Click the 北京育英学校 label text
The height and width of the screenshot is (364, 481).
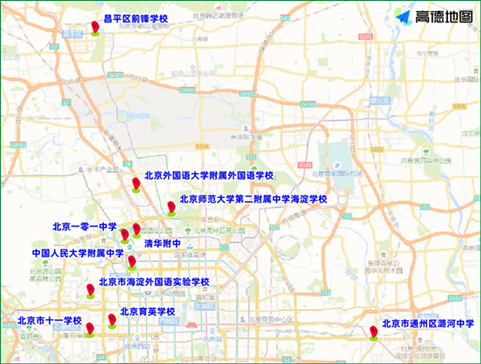point(148,312)
